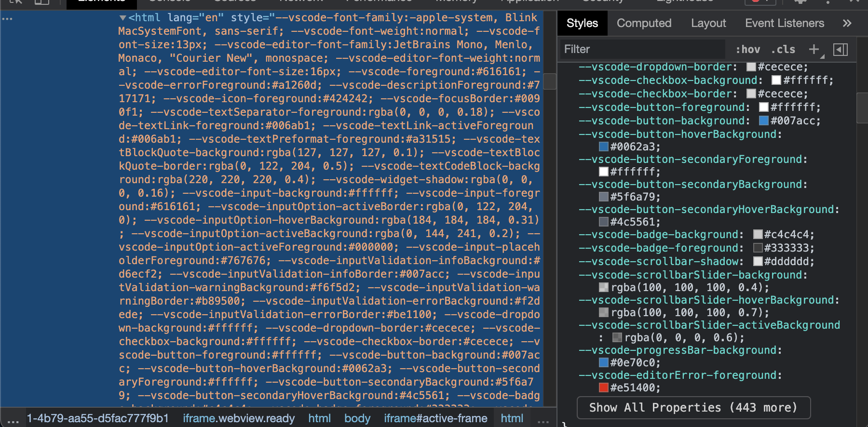Open the rgba(100,100,100,0.4) slider background swatch
The height and width of the screenshot is (427, 868).
tap(604, 287)
